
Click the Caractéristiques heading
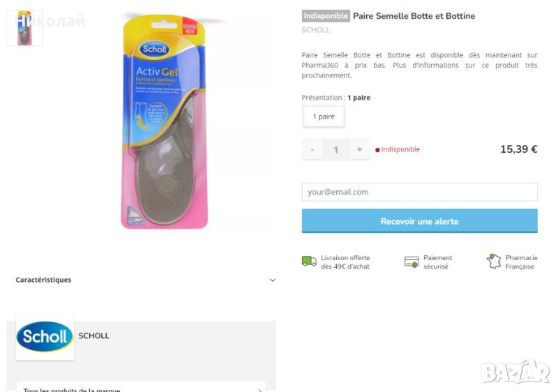point(43,280)
